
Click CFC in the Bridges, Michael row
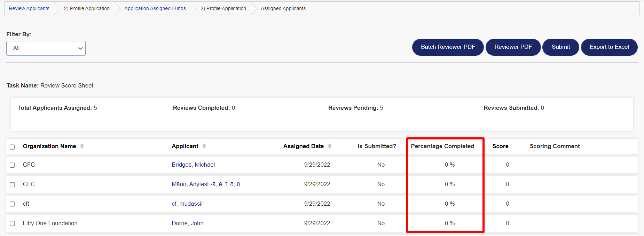pos(29,165)
